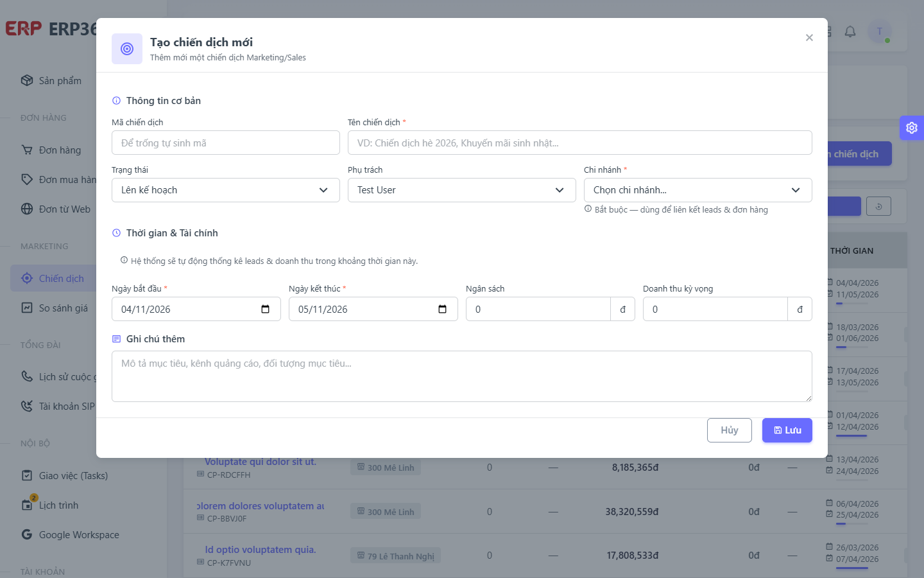Viewport: 924px width, 578px height.
Task: Click the Lịch sử cuộc gọi phone icon
Action: coord(27,376)
